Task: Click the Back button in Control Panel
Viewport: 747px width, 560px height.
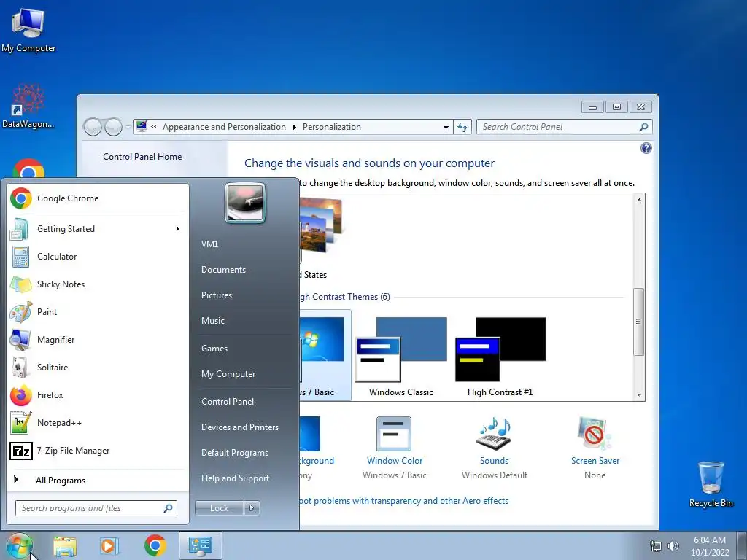Action: point(93,127)
